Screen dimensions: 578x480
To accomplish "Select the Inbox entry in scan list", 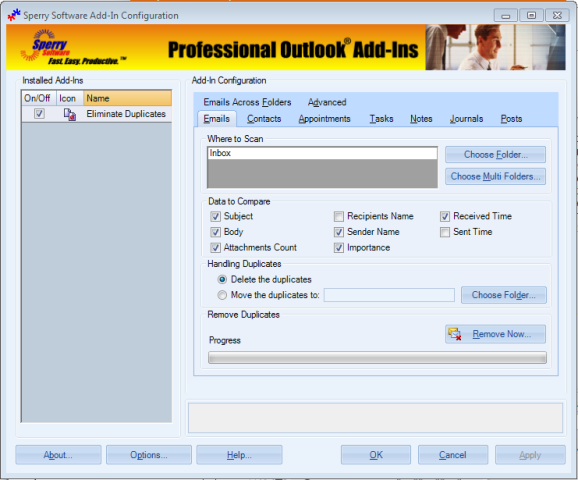I will click(322, 153).
